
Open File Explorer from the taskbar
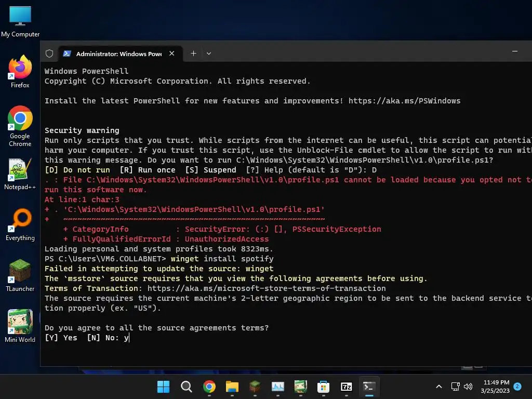pyautogui.click(x=232, y=387)
